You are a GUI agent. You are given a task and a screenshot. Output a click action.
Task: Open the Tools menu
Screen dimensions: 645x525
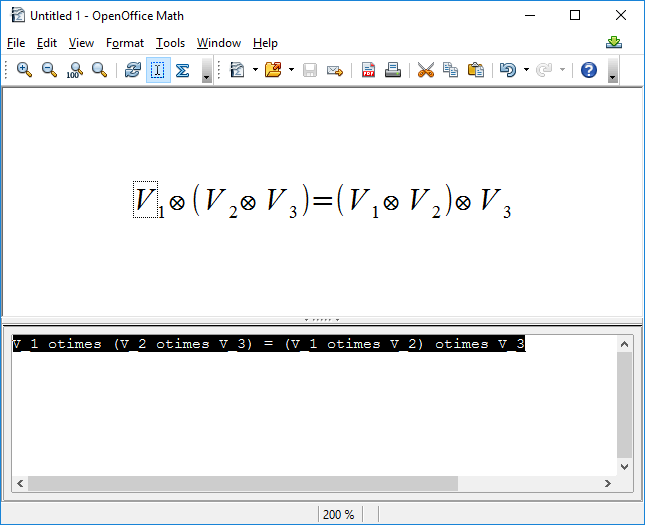pyautogui.click(x=170, y=43)
